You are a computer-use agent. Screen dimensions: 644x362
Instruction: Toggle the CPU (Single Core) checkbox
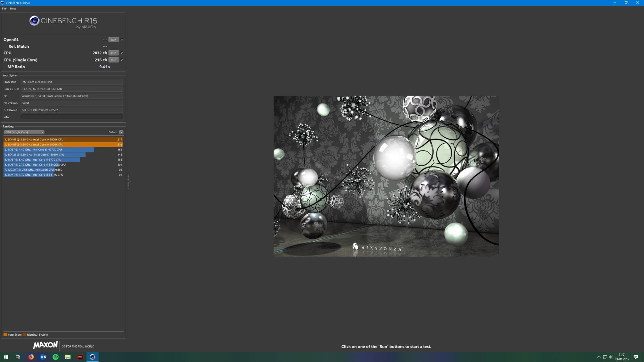[x=122, y=59]
